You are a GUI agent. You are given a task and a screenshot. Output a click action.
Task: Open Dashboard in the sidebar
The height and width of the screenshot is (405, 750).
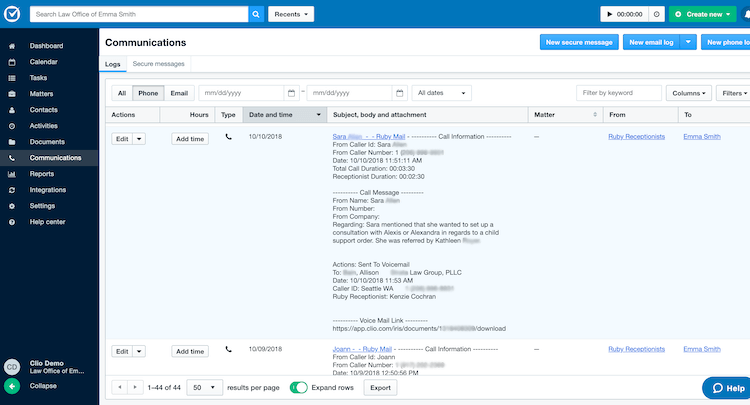coord(46,46)
